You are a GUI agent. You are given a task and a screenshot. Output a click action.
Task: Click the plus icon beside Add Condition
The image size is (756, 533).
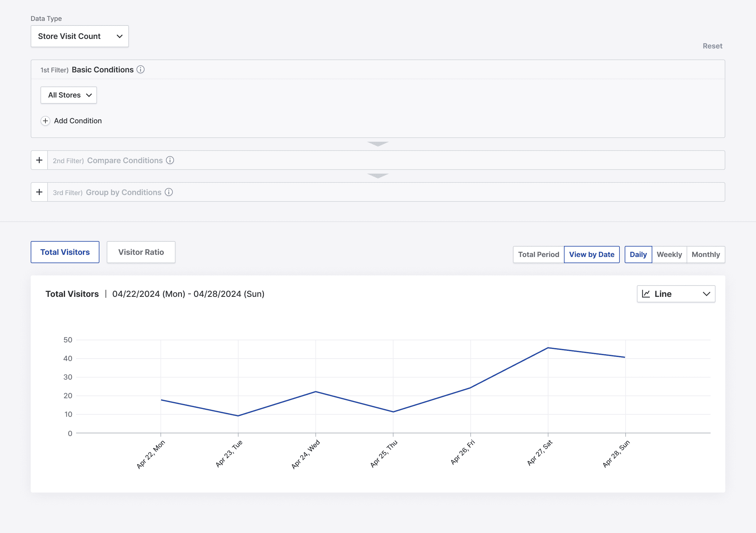click(x=45, y=121)
